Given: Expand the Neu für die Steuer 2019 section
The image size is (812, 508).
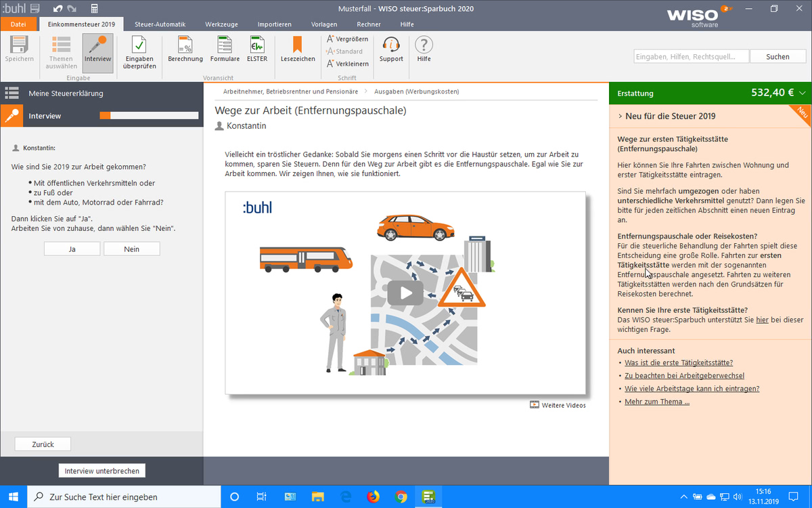Looking at the screenshot, I should (x=620, y=117).
